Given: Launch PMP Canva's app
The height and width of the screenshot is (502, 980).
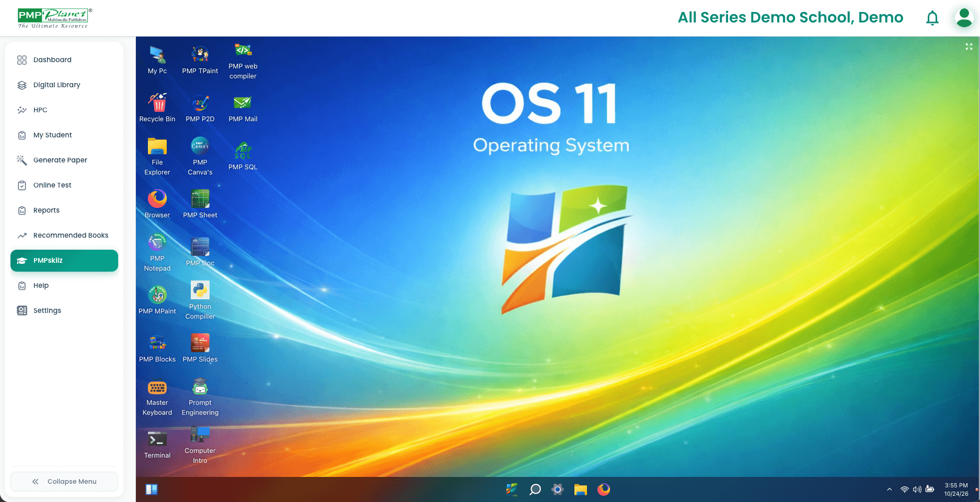Looking at the screenshot, I should click(200, 157).
